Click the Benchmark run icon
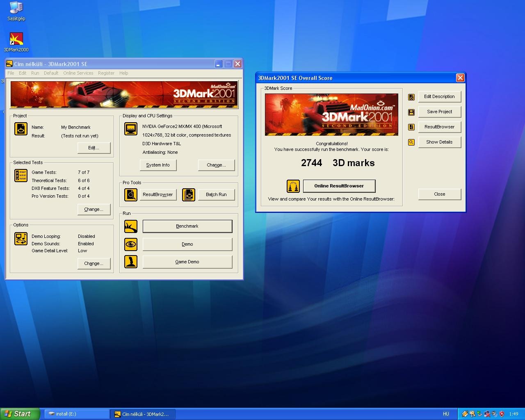Image resolution: width=525 pixels, height=420 pixels. pyautogui.click(x=131, y=226)
